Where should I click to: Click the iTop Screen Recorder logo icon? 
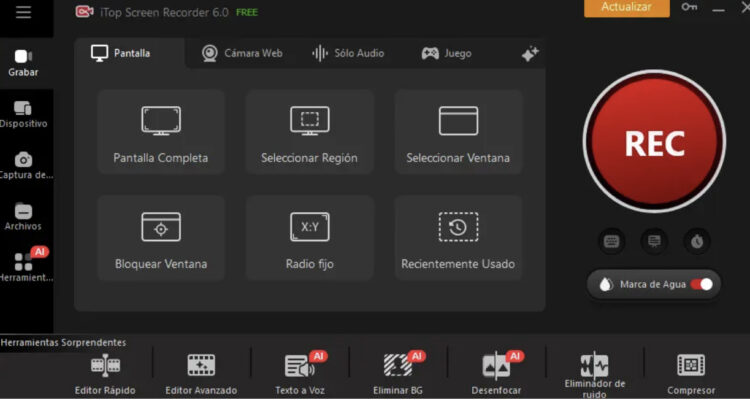(85, 11)
